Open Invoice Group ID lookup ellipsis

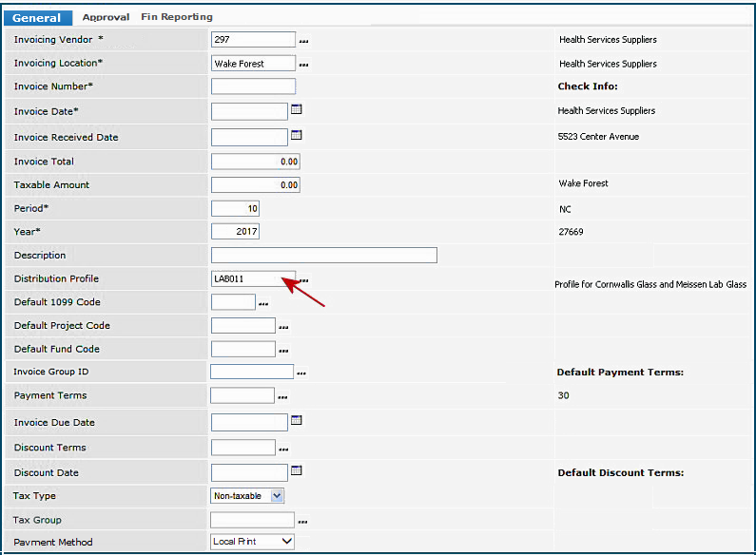coord(302,373)
